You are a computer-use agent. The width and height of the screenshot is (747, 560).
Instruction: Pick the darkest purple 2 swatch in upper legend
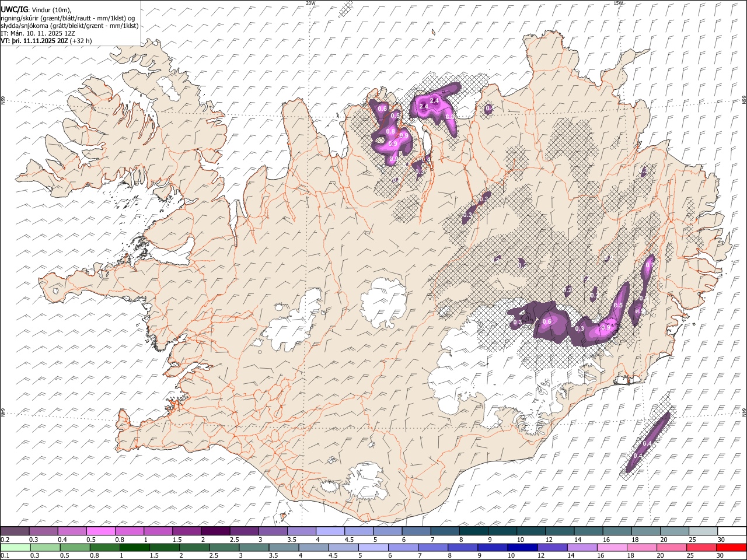point(215,531)
